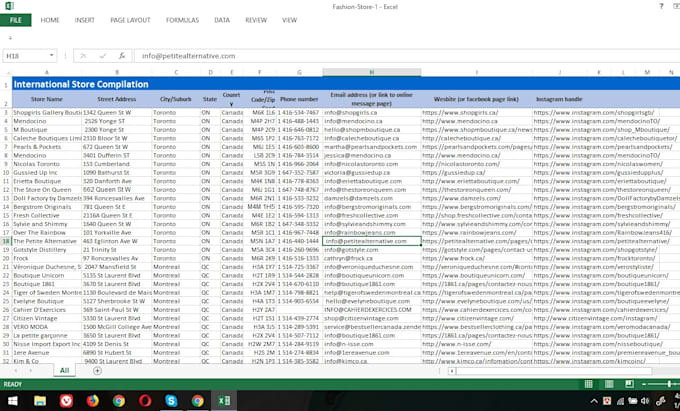Click the Gussied Up Inc cell
The image size is (680, 411).
[47, 173]
